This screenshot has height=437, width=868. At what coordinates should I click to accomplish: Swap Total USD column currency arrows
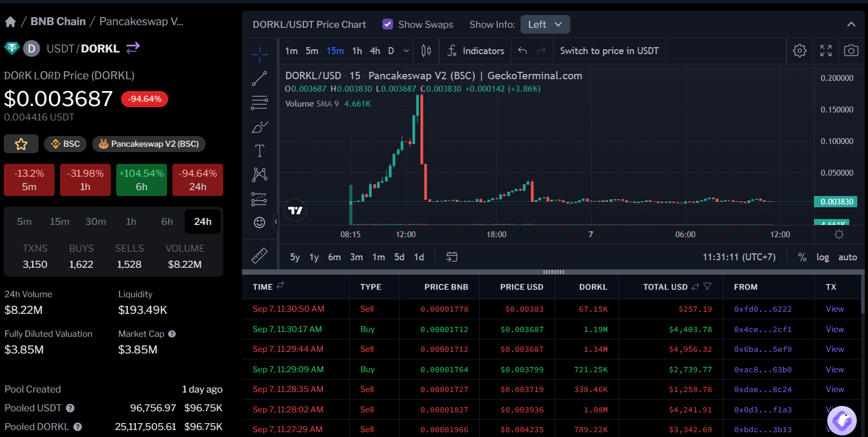(695, 287)
